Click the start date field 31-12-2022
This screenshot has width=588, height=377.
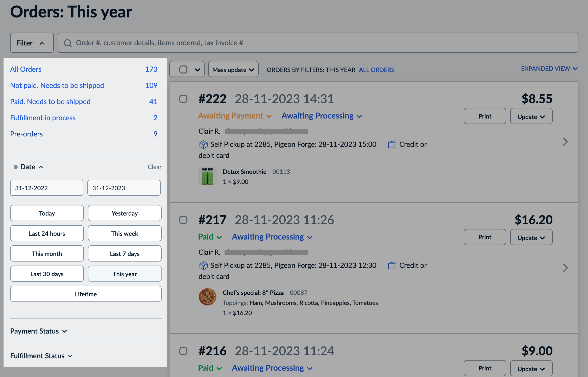tap(47, 188)
